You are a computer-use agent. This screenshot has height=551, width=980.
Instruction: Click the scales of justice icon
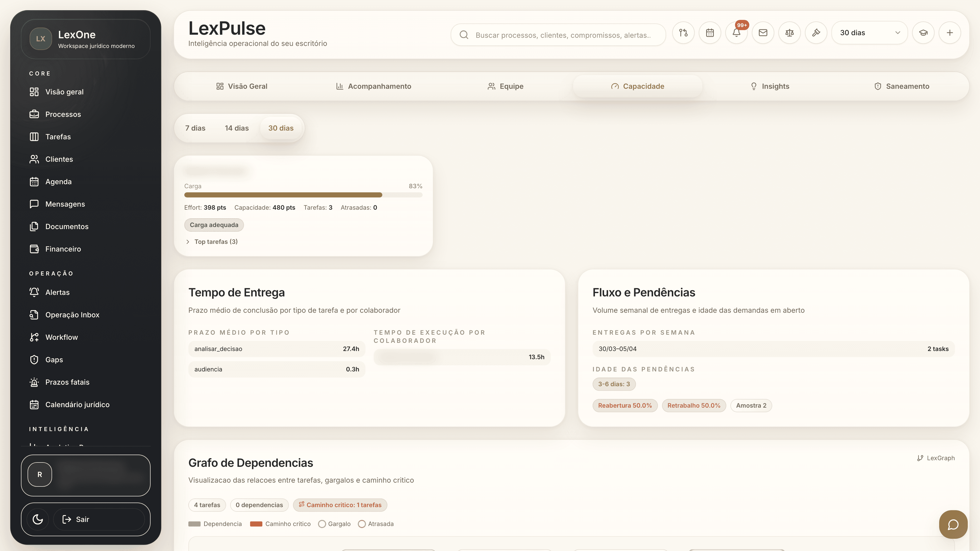coord(789,33)
